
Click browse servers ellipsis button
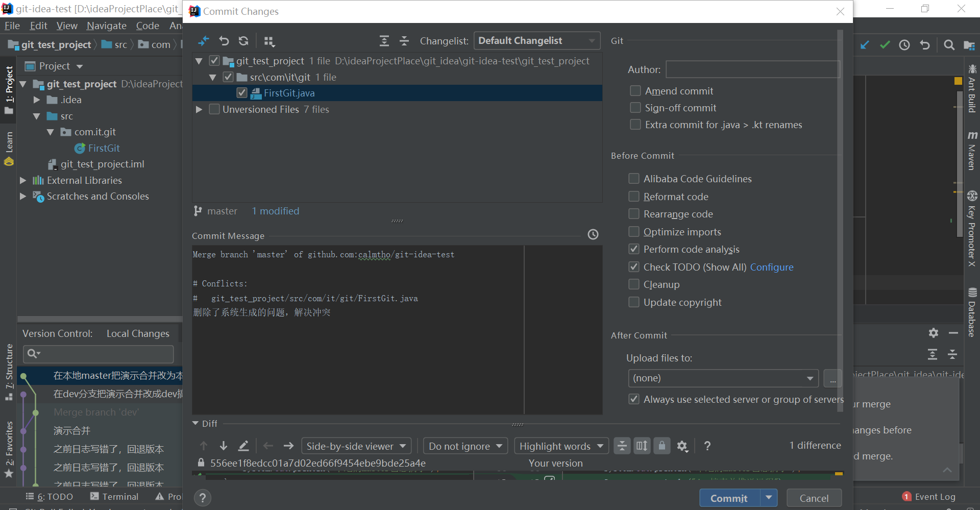(832, 378)
